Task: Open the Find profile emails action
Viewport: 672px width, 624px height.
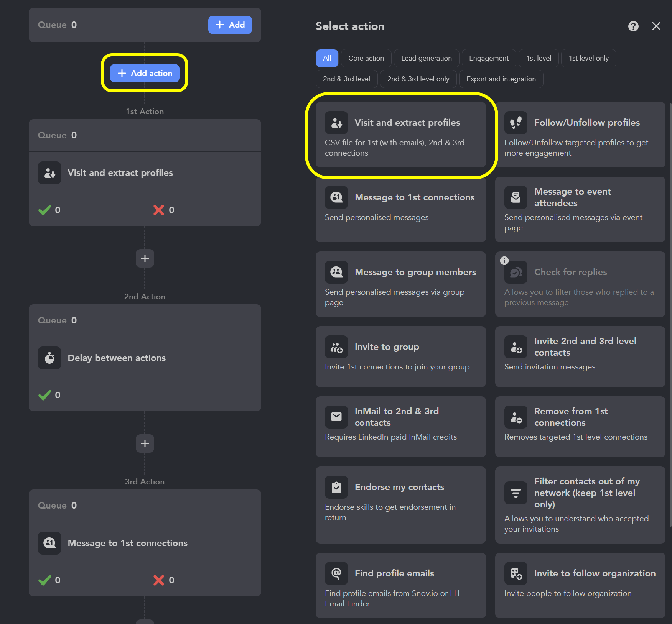Action: [400, 585]
